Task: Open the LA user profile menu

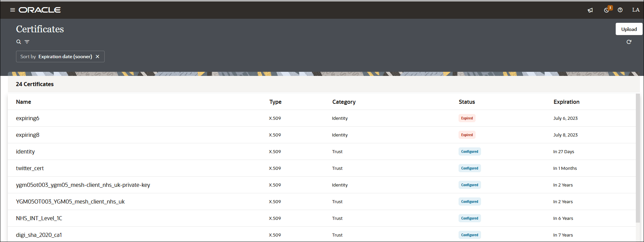Action: (x=636, y=10)
